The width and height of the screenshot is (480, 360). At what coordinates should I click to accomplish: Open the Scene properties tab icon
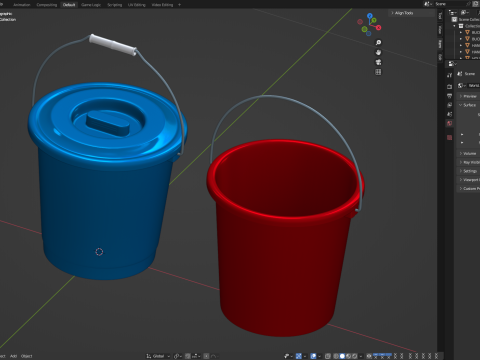click(x=449, y=114)
